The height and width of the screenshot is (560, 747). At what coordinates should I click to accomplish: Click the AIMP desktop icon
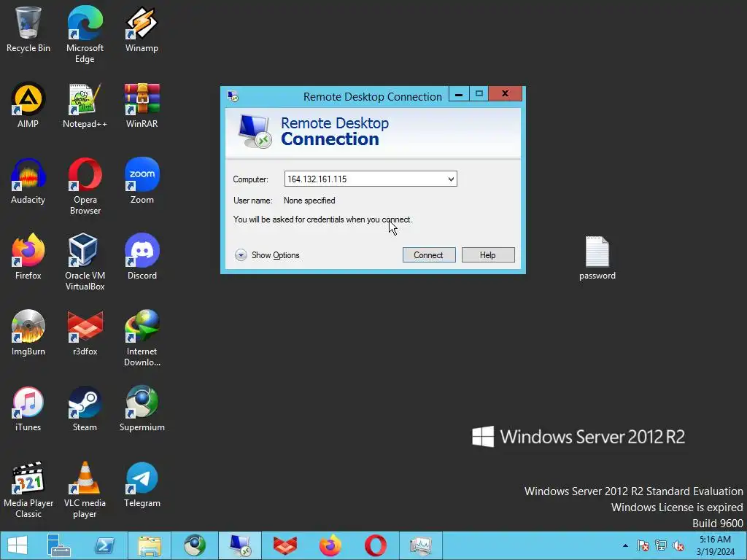[28, 105]
